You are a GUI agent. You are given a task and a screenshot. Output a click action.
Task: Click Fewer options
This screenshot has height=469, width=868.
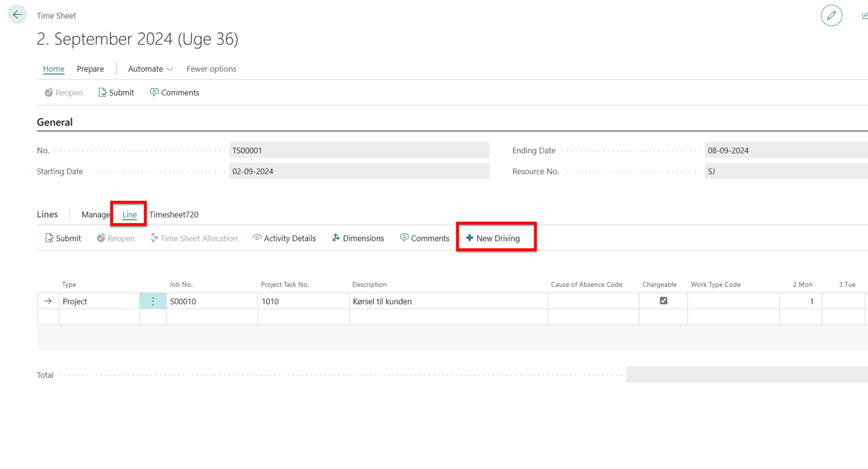pos(211,69)
